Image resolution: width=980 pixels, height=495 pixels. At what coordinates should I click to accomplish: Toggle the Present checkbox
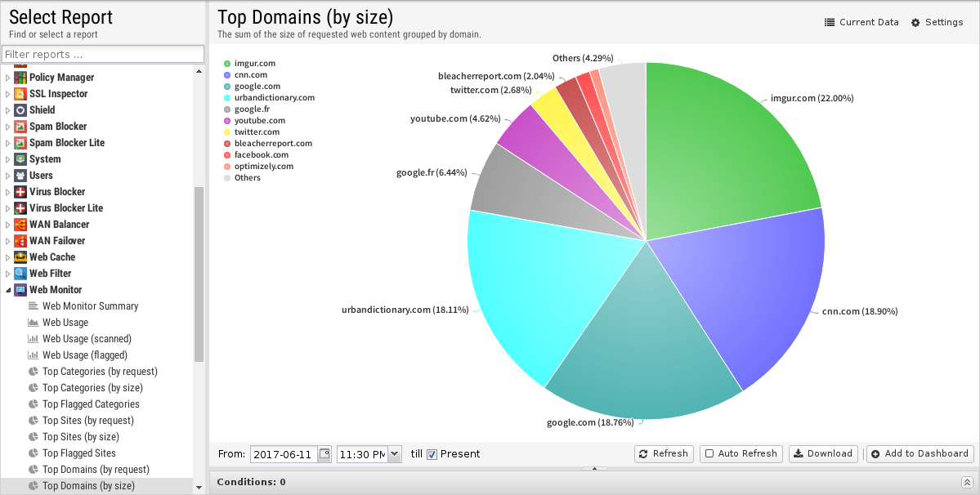(432, 454)
